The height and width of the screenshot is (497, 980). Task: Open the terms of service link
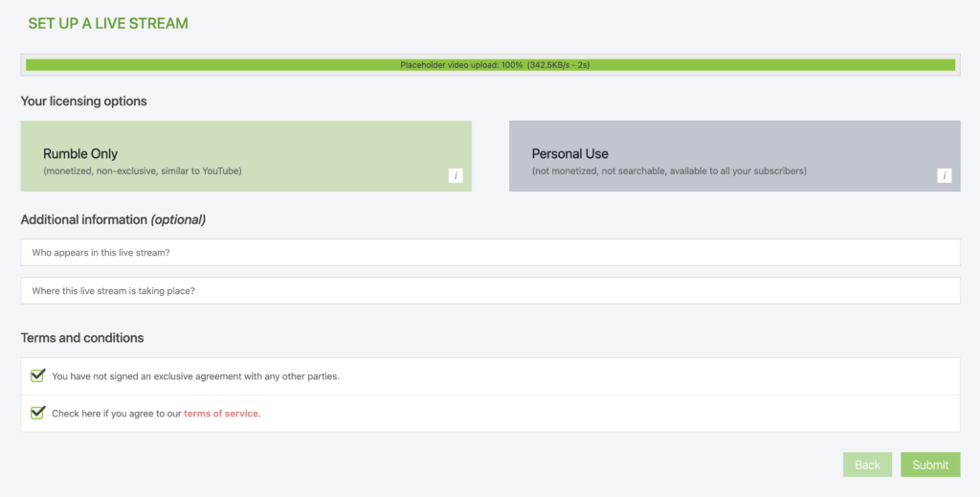click(221, 414)
